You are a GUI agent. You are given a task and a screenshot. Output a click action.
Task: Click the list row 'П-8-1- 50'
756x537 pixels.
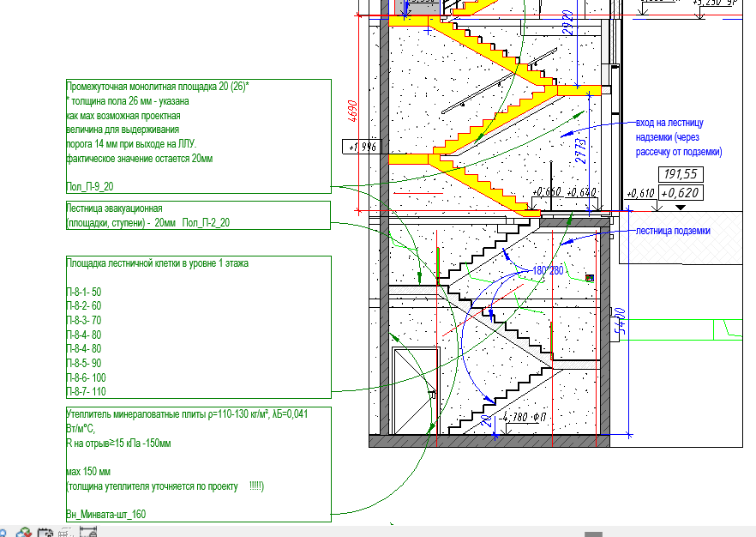point(84,292)
